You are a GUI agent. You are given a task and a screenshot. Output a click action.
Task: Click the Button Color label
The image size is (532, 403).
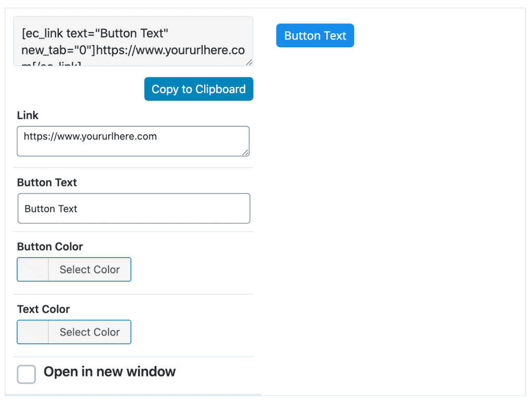50,247
